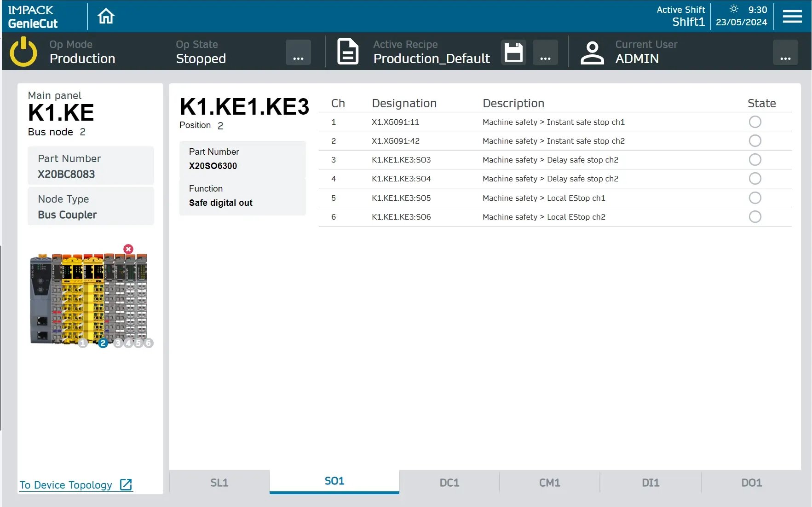Click the SO1 tab underline indicator
The image size is (812, 507).
tap(334, 492)
